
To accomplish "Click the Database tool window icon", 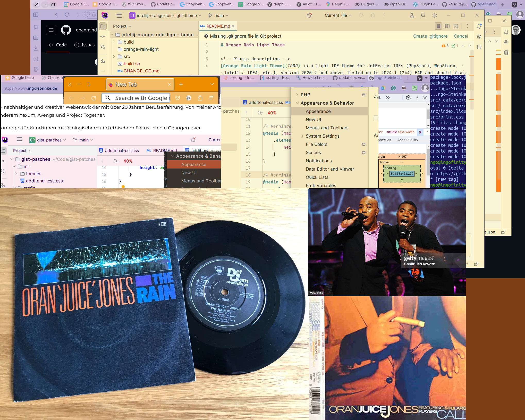I will 479,47.
